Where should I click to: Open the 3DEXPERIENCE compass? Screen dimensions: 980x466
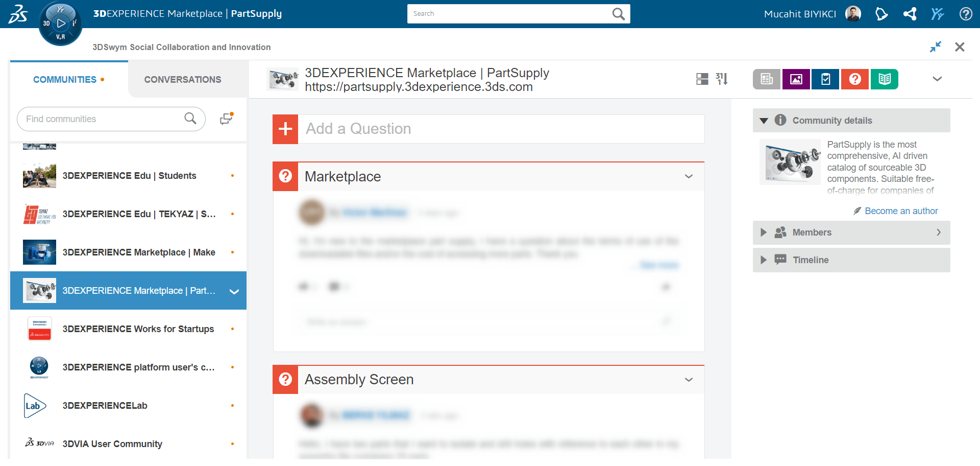60,23
